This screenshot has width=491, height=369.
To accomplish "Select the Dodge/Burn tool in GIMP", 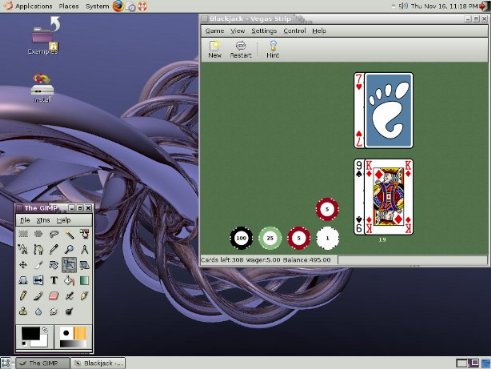I will [69, 311].
